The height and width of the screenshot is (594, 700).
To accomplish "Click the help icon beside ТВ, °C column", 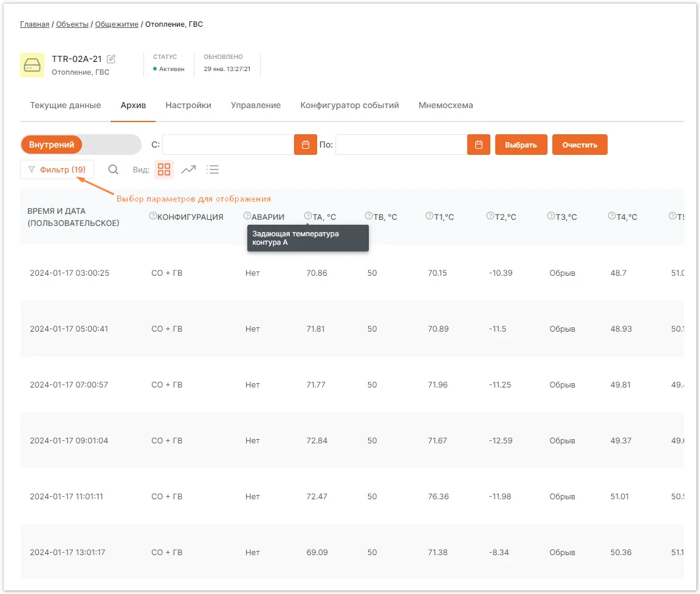I will tap(368, 216).
